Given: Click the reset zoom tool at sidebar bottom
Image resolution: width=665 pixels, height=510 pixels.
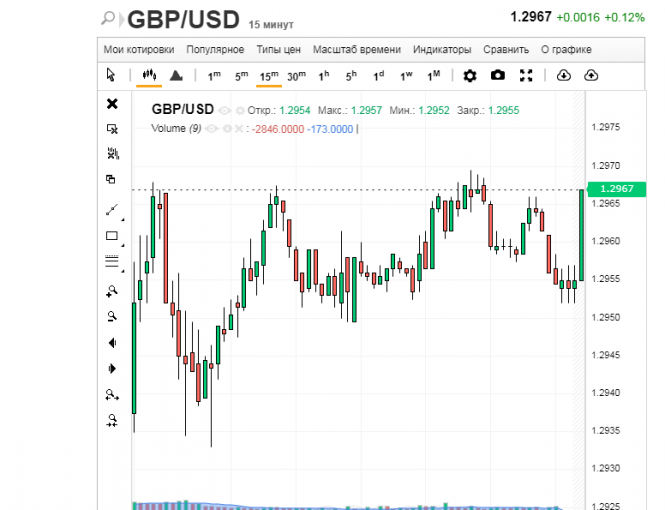Looking at the screenshot, I should pos(112,420).
